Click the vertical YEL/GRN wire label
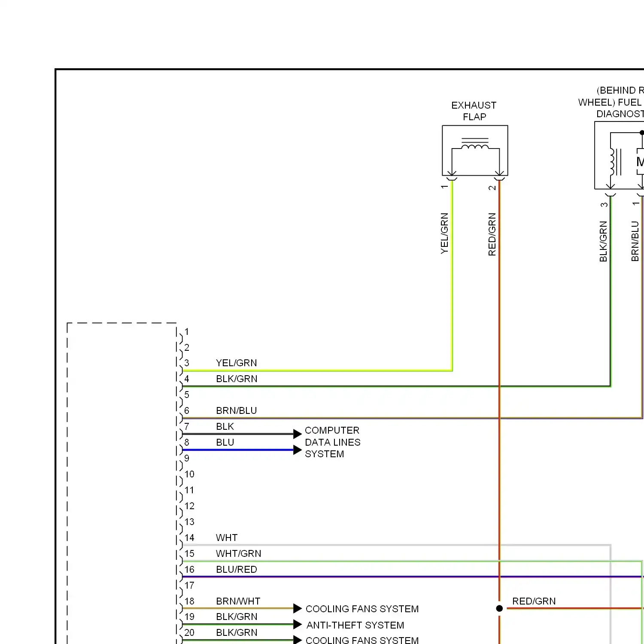Image resolution: width=644 pixels, height=644 pixels. coord(444,234)
